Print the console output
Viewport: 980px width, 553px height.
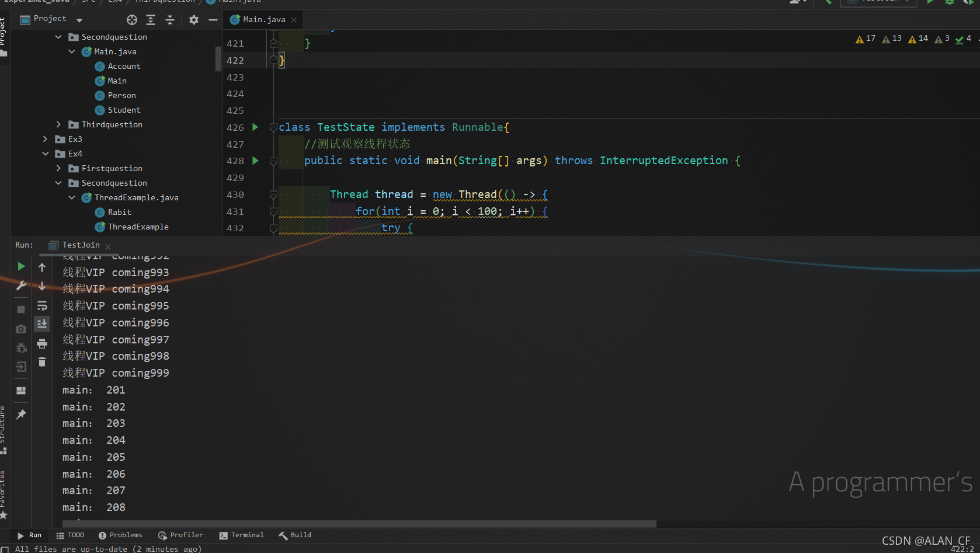click(x=42, y=343)
